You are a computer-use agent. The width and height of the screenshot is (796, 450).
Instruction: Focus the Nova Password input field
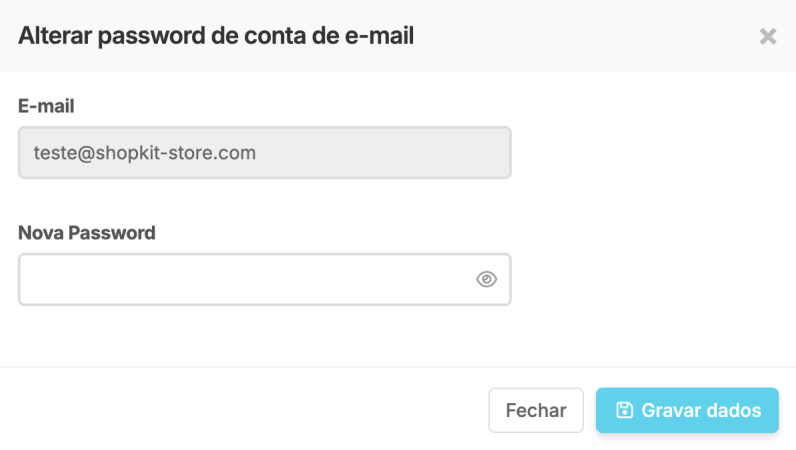[264, 279]
